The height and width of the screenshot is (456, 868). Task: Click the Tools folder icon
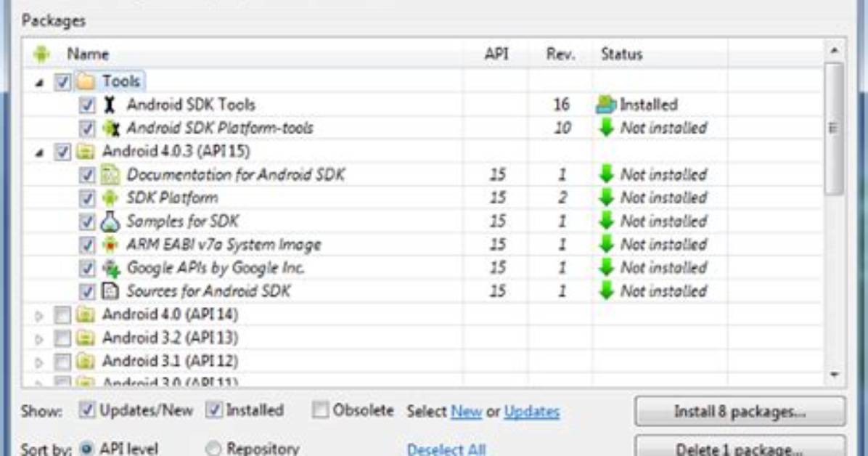tap(86, 81)
